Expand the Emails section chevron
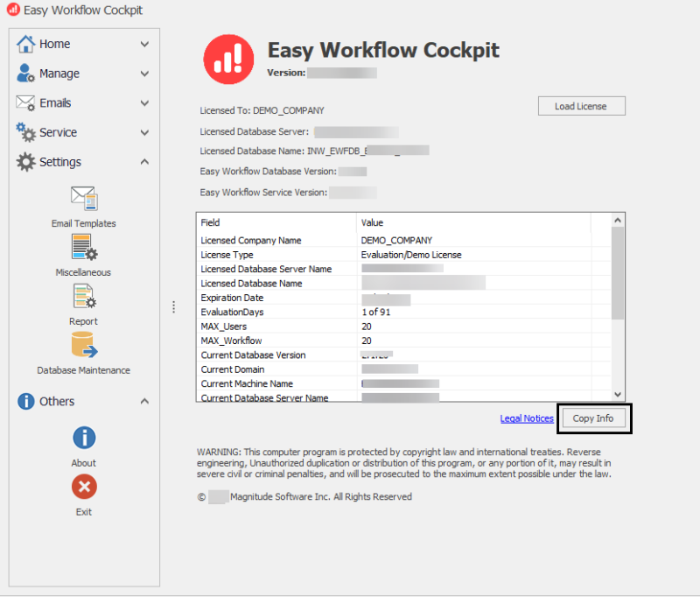 coord(144,103)
